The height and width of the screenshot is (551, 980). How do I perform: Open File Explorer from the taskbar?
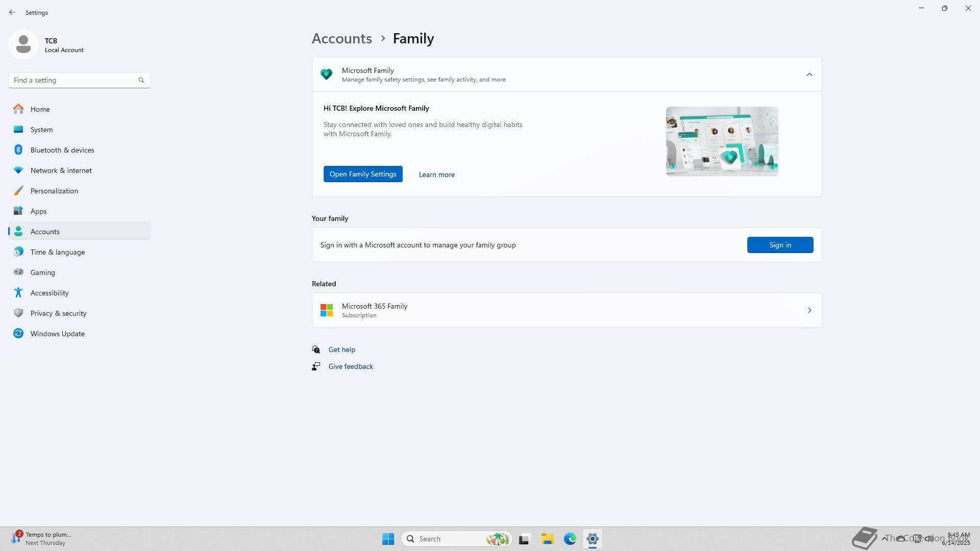point(547,539)
